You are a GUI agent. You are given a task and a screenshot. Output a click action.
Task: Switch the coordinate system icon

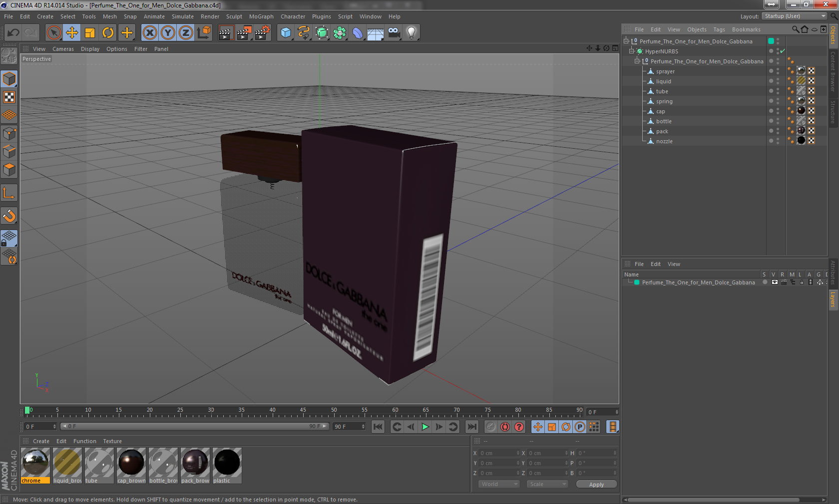click(204, 33)
